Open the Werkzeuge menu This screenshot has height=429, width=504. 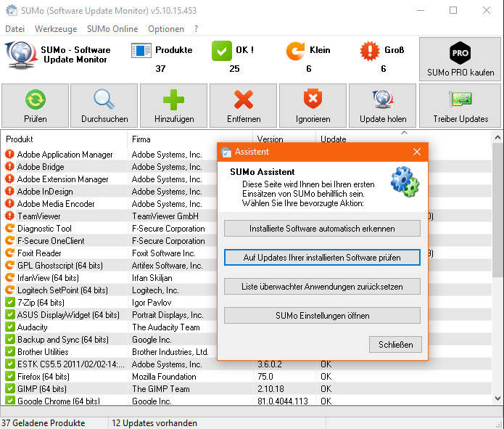(x=56, y=29)
